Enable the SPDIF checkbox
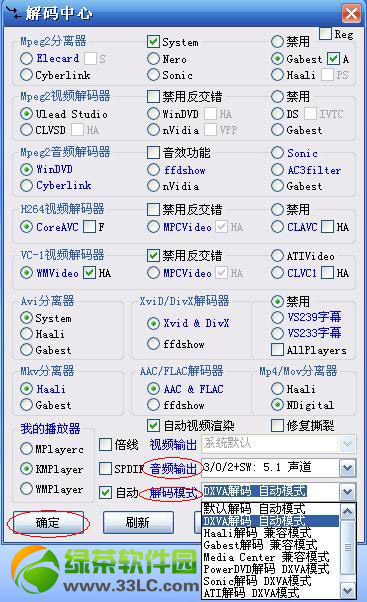The image size is (367, 602). tap(105, 468)
